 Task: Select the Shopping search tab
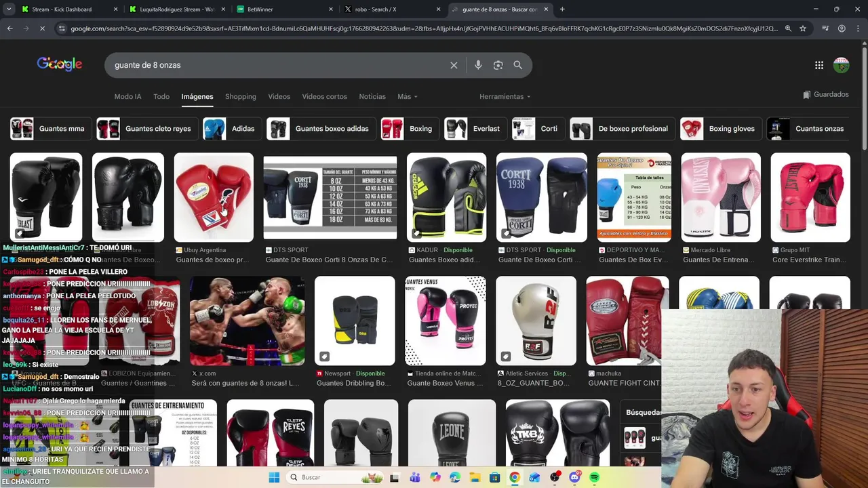coord(241,96)
